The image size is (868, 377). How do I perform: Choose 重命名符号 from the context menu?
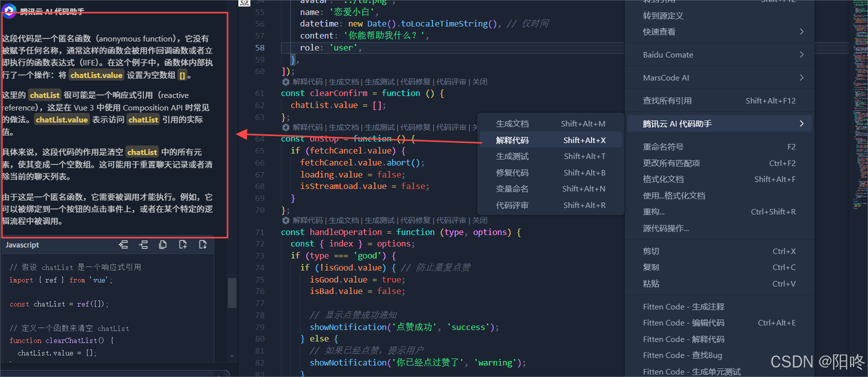click(x=719, y=146)
